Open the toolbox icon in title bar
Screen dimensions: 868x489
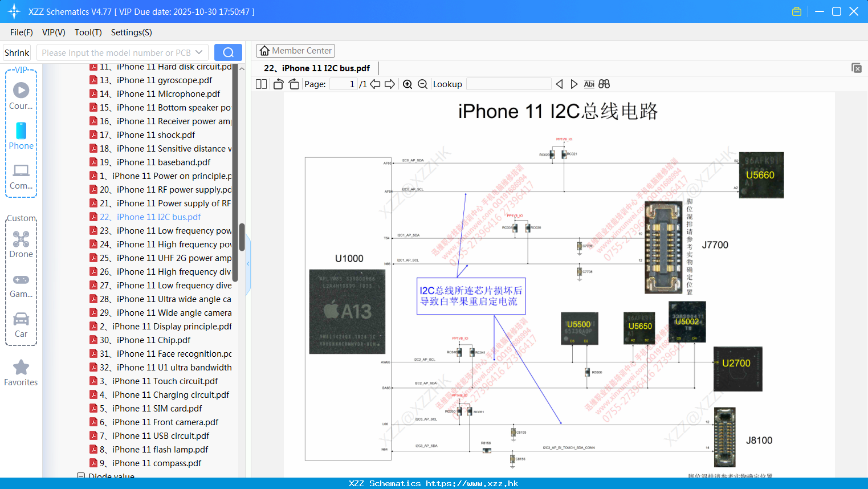click(797, 11)
